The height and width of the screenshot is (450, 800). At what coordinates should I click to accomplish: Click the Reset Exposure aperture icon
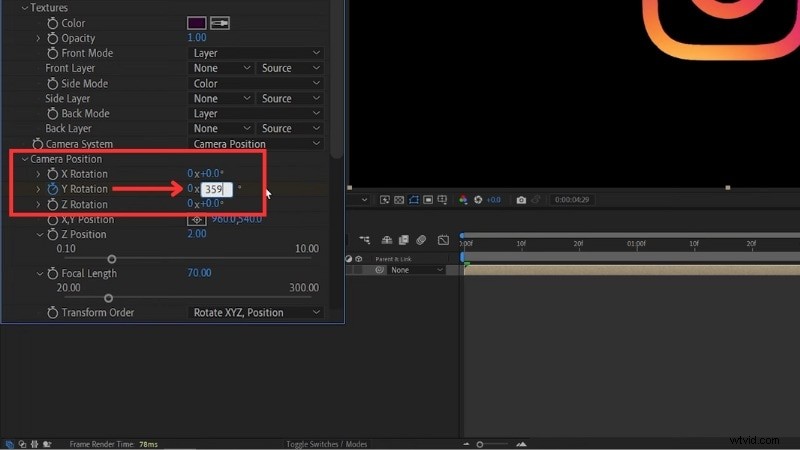click(478, 199)
